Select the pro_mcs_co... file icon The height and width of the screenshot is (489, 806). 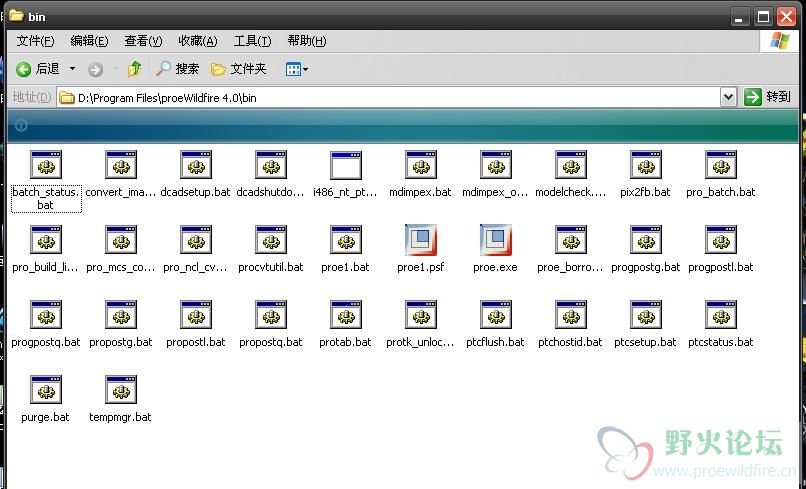click(x=121, y=240)
